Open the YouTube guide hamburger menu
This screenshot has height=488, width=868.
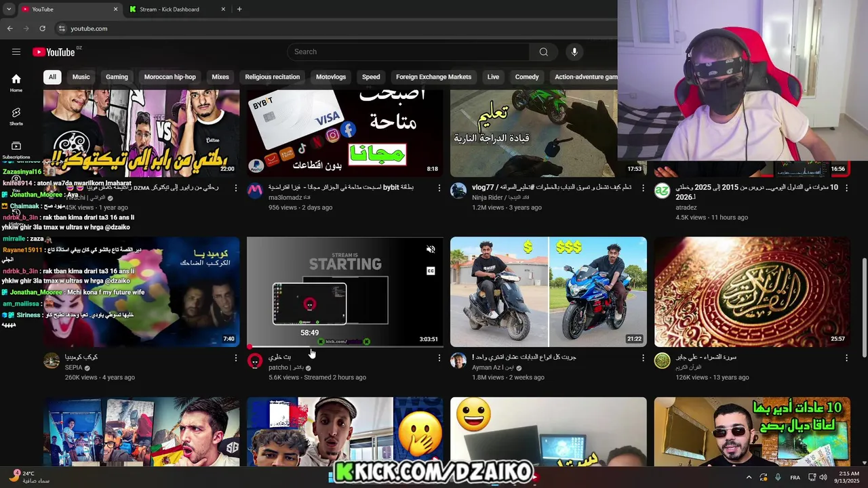[x=16, y=52]
